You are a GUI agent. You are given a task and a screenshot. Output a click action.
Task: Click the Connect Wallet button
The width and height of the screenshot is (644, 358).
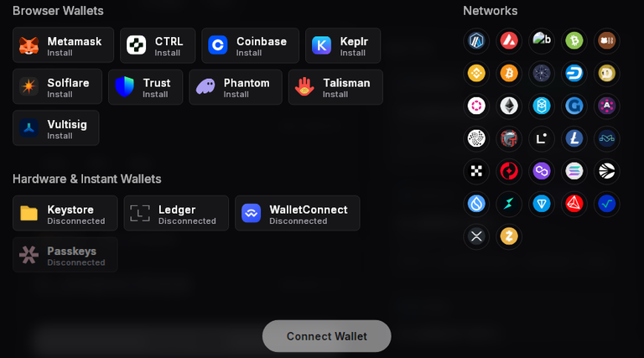(326, 336)
